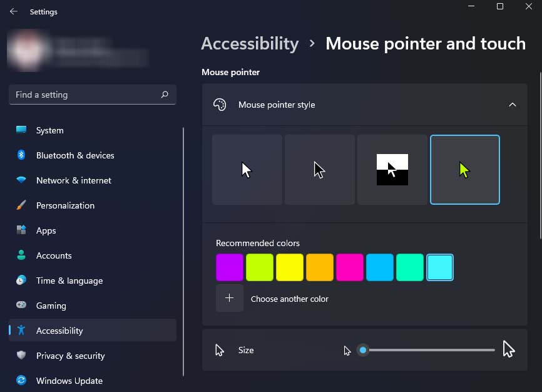Click the Choose another color label
The width and height of the screenshot is (542, 392).
289,299
